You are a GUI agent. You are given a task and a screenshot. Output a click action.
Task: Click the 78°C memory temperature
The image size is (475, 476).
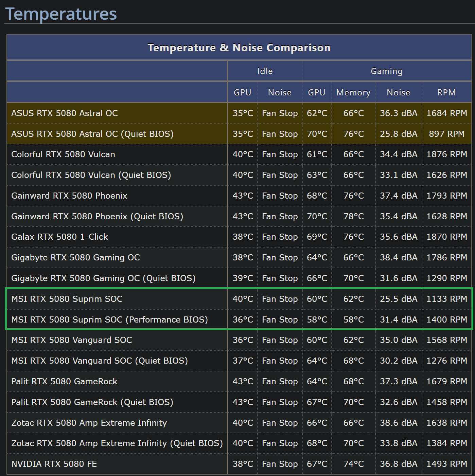tap(353, 216)
